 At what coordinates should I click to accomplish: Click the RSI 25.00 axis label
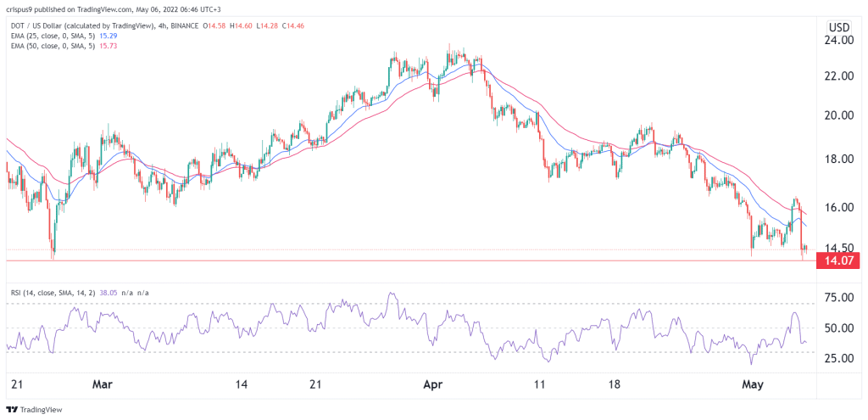point(837,358)
